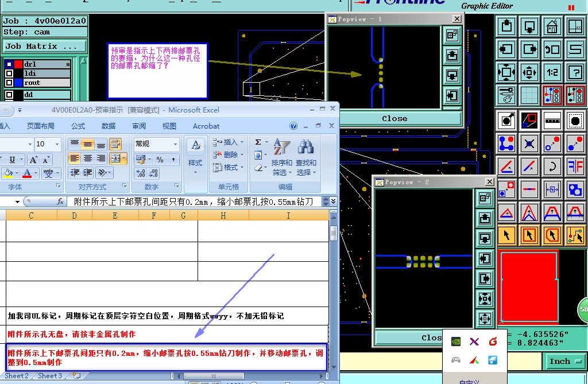Click the black dot with arrow feature icon

pyautogui.click(x=506, y=121)
